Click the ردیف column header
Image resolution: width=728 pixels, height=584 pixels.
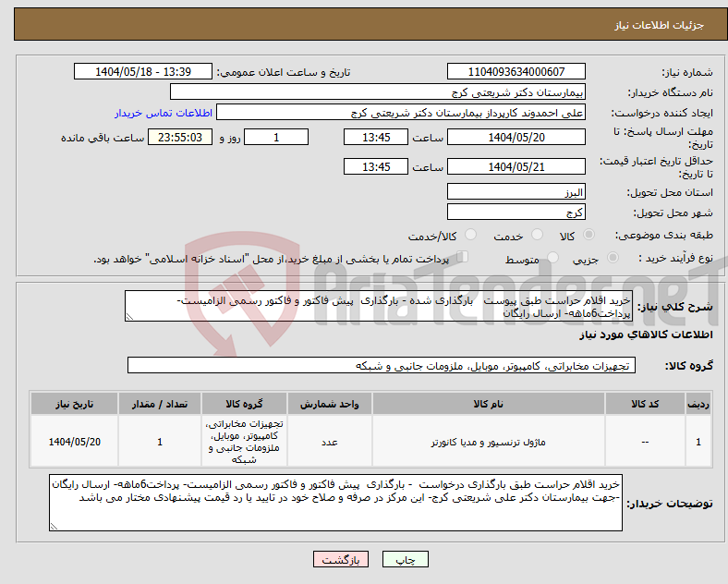698,404
